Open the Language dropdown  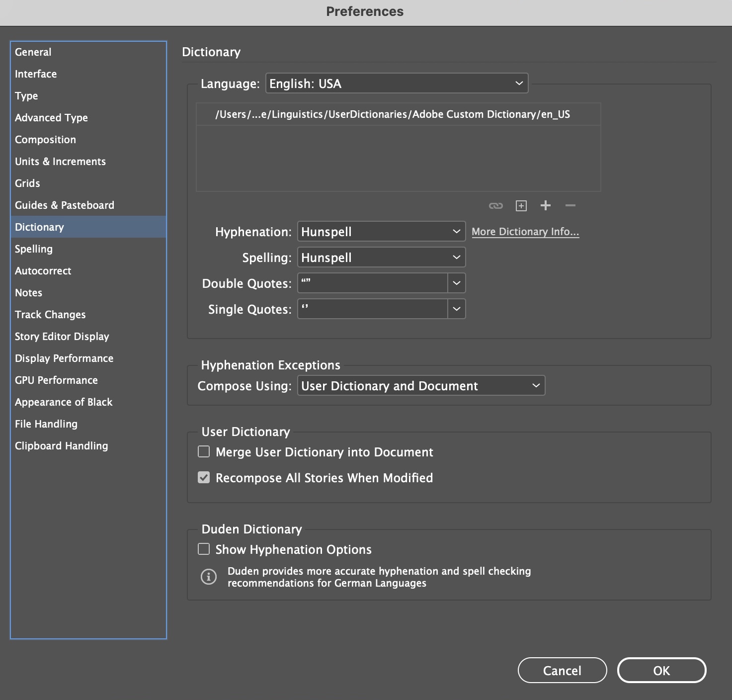[x=396, y=83]
